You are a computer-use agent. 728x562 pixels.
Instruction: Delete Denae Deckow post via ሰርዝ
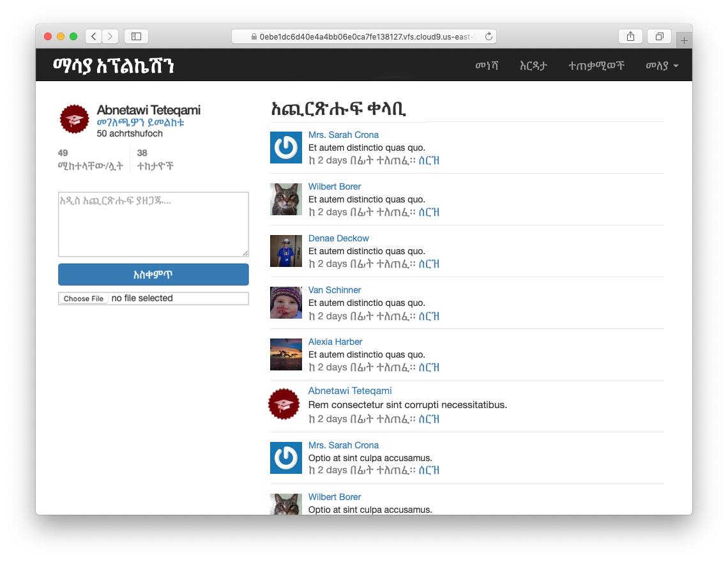tap(429, 264)
